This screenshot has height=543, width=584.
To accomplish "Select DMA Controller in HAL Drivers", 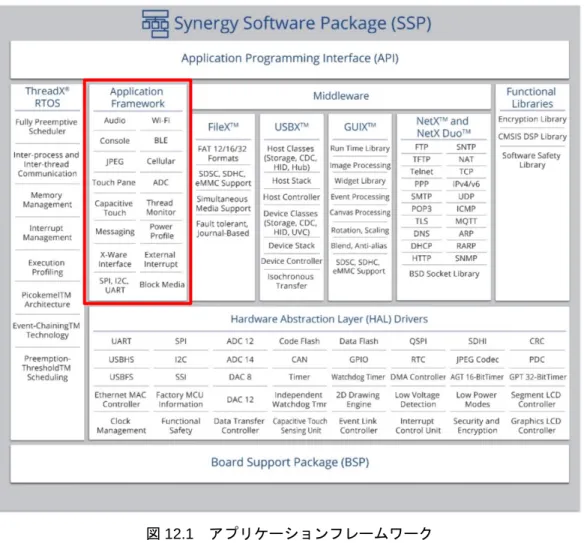I will point(418,377).
